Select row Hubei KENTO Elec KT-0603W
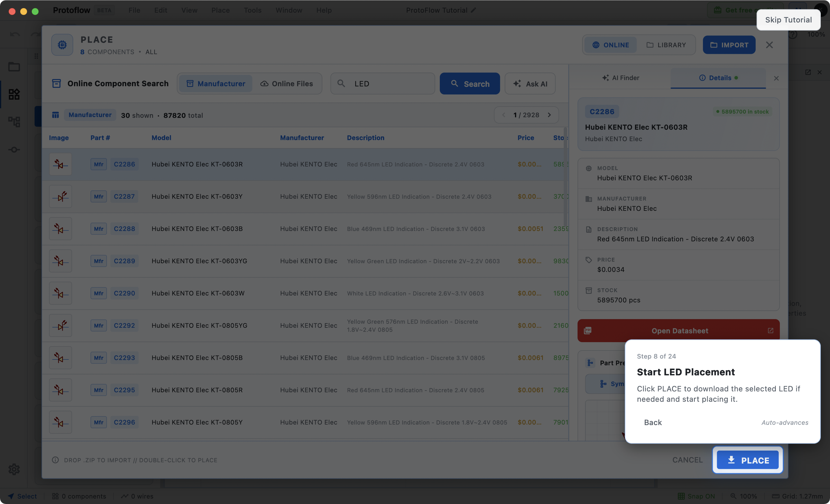 click(305, 293)
